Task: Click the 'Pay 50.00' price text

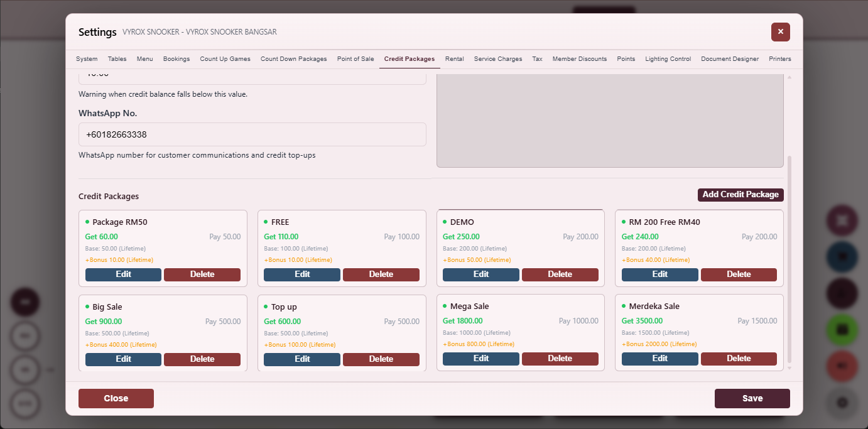Action: click(225, 237)
